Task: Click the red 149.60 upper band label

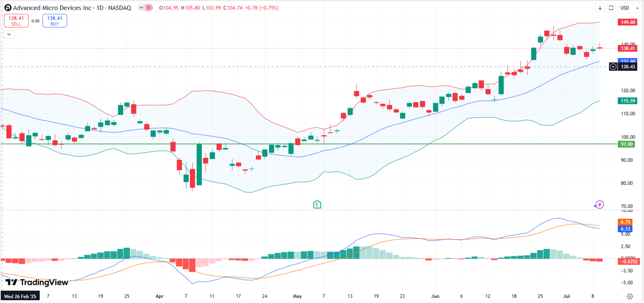Action: [x=627, y=22]
